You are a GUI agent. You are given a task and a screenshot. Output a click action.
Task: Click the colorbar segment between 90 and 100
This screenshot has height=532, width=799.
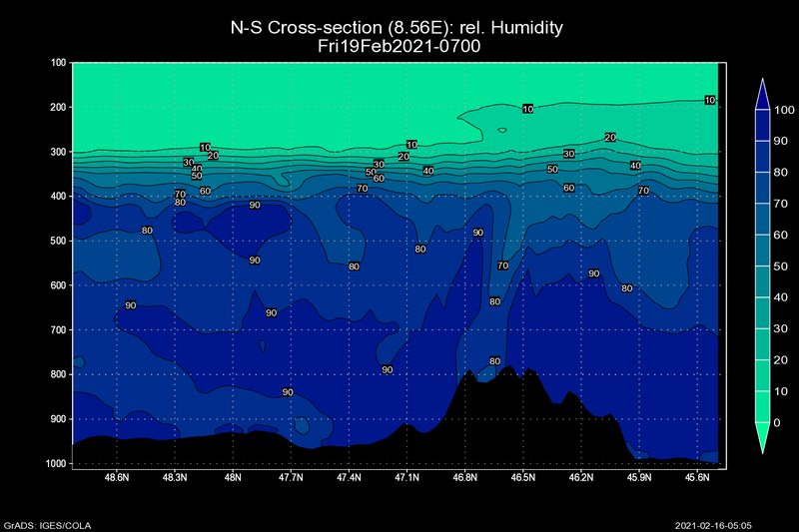pos(762,125)
